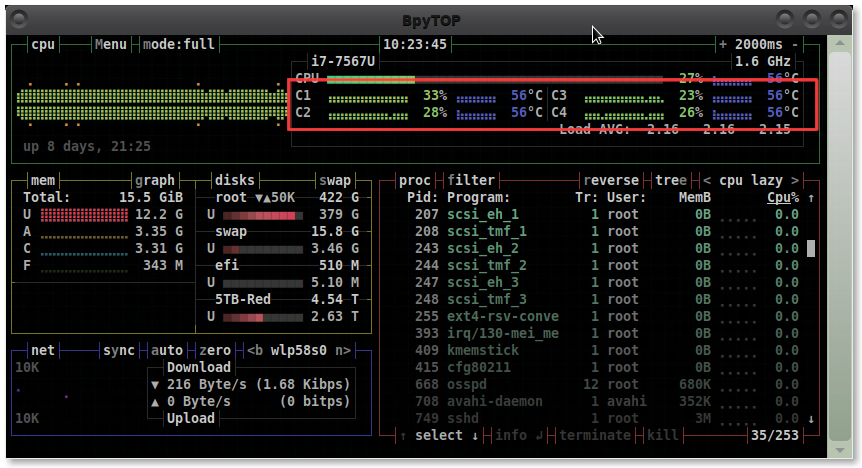This screenshot has height=468, width=862.
Task: Toggle reverse sorting of processes
Action: click(x=611, y=180)
